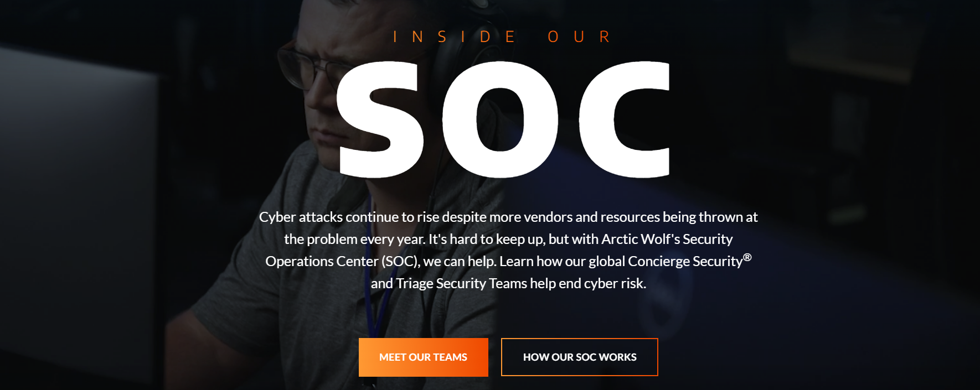Viewport: 980px width, 390px height.
Task: Click the large letter S in SOC
Action: (380, 119)
